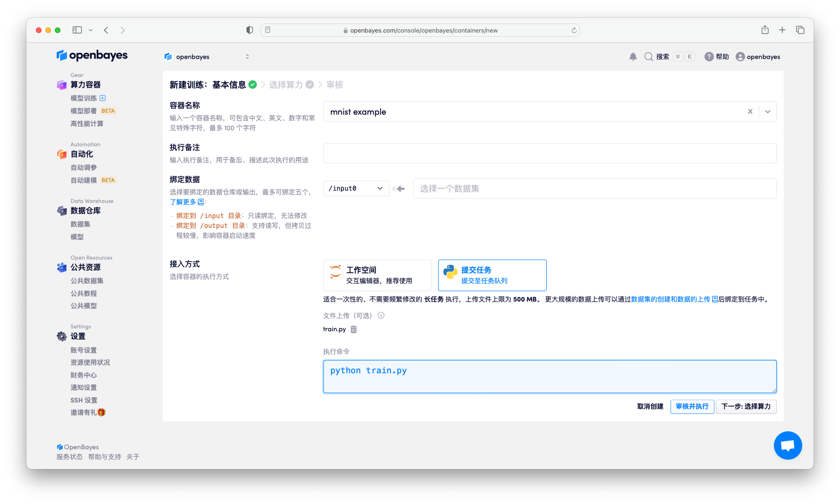The height and width of the screenshot is (504, 840).
Task: Open the openbayes organization switcher
Action: click(206, 57)
